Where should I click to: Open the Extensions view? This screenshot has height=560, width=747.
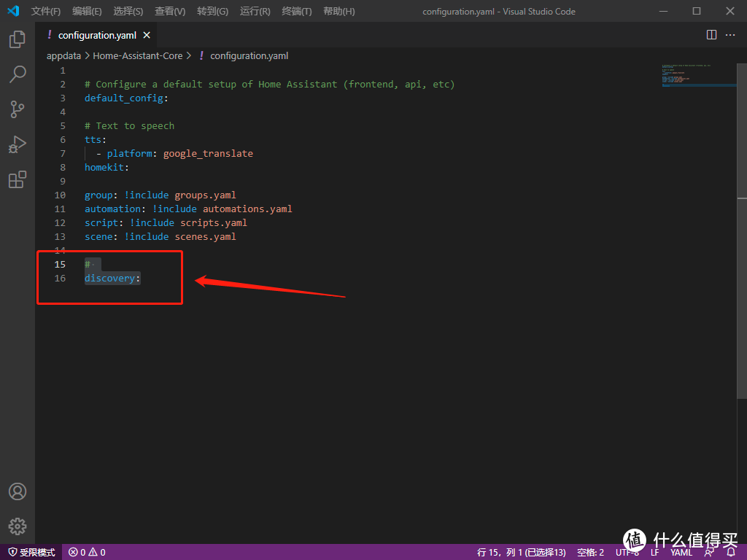point(18,179)
